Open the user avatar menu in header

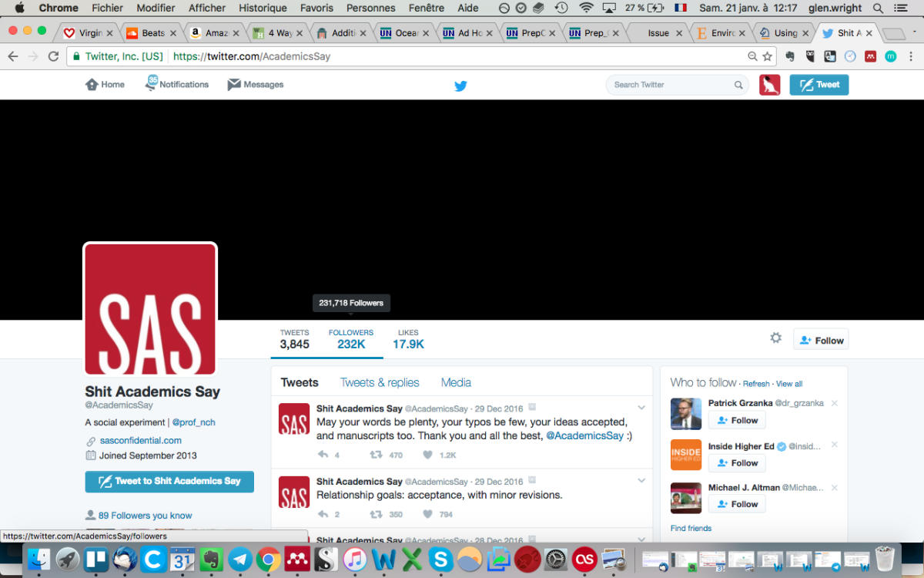pyautogui.click(x=769, y=85)
